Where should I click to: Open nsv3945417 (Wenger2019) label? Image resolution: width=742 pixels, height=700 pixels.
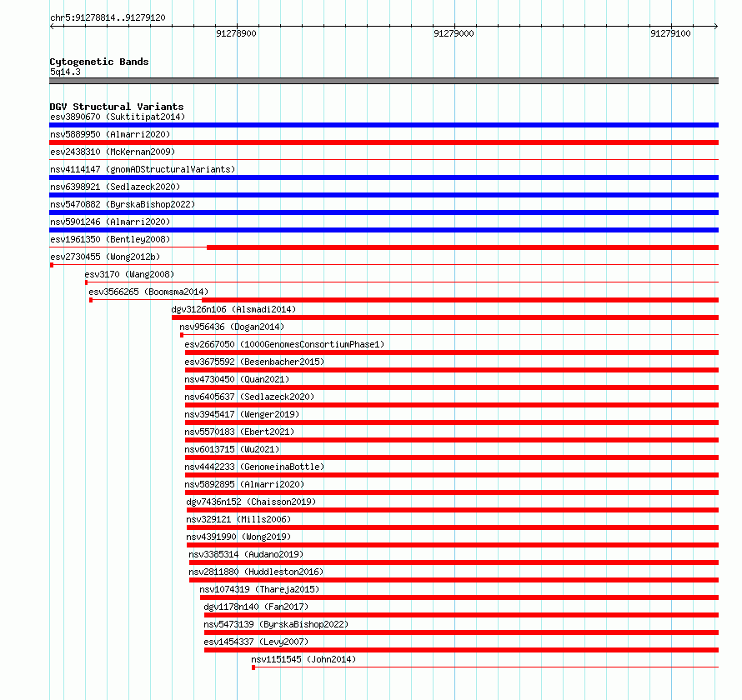click(242, 414)
